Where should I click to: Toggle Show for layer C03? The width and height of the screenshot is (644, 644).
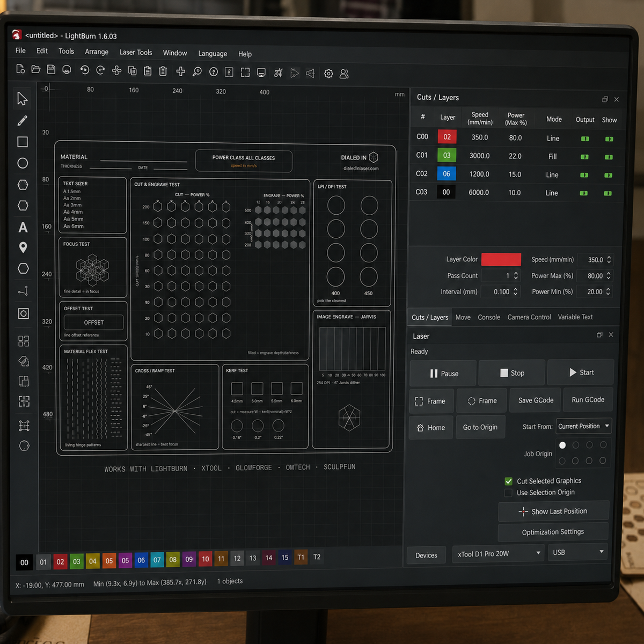pyautogui.click(x=608, y=193)
